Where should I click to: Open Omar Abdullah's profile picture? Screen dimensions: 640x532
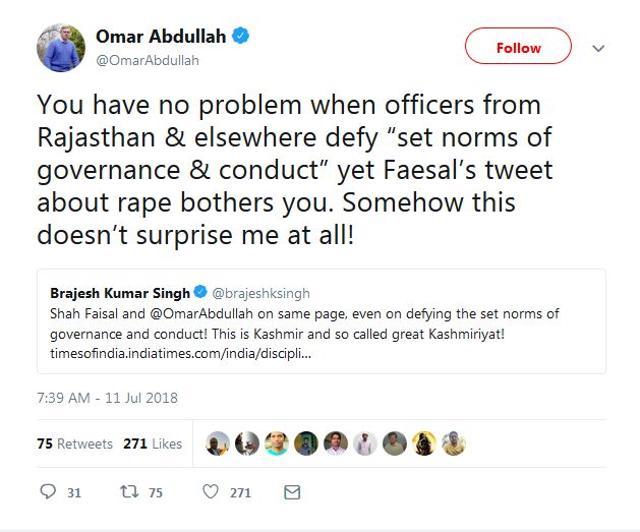click(x=60, y=47)
